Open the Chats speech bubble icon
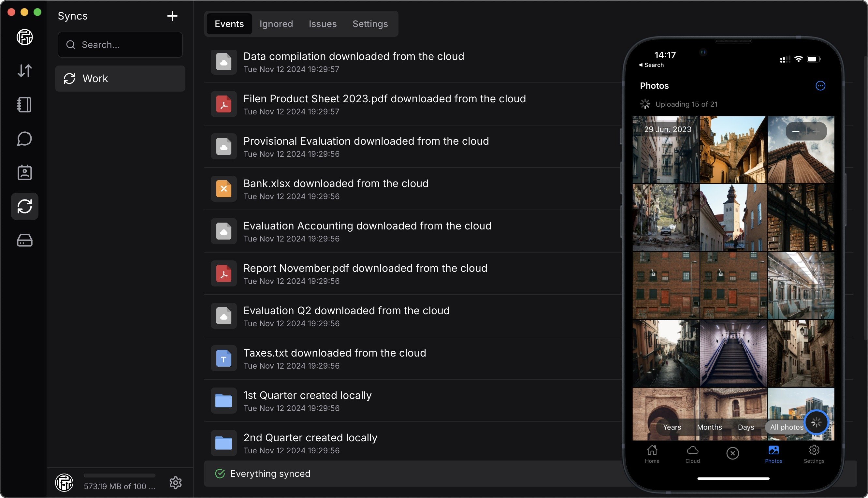868x498 pixels. [25, 139]
